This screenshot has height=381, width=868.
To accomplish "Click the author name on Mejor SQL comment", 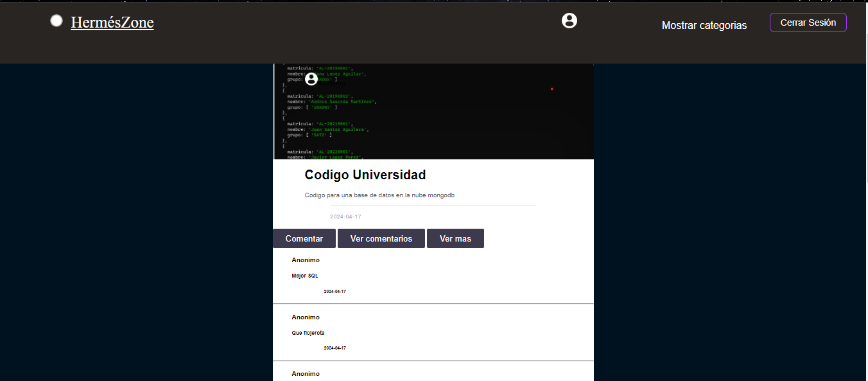I will pos(306,260).
